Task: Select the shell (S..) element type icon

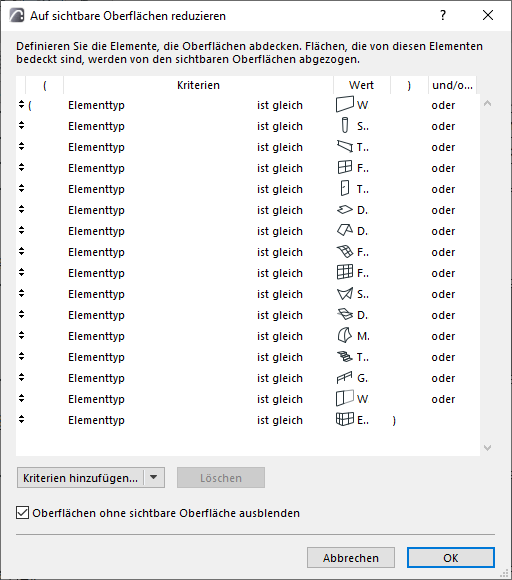Action: (345, 294)
